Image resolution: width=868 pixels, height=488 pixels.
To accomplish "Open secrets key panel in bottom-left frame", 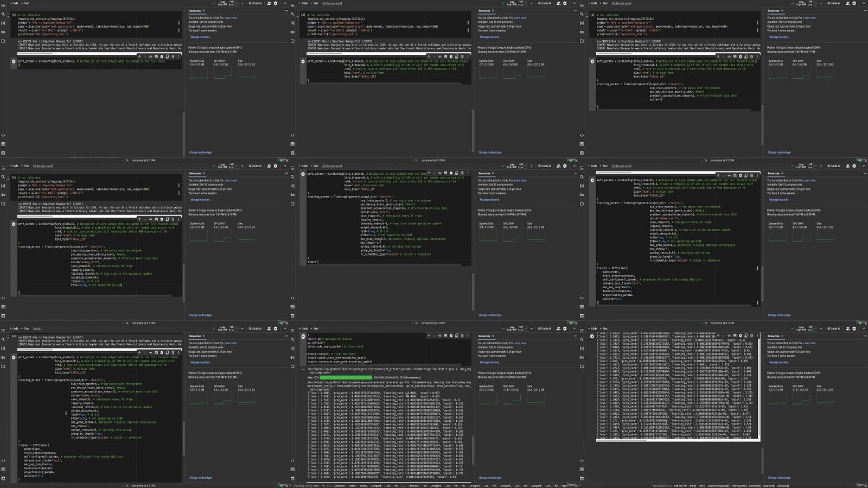I will tap(3, 357).
